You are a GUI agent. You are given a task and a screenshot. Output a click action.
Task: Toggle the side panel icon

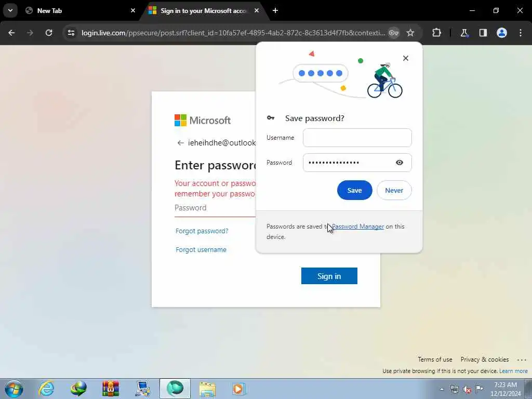[483, 33]
